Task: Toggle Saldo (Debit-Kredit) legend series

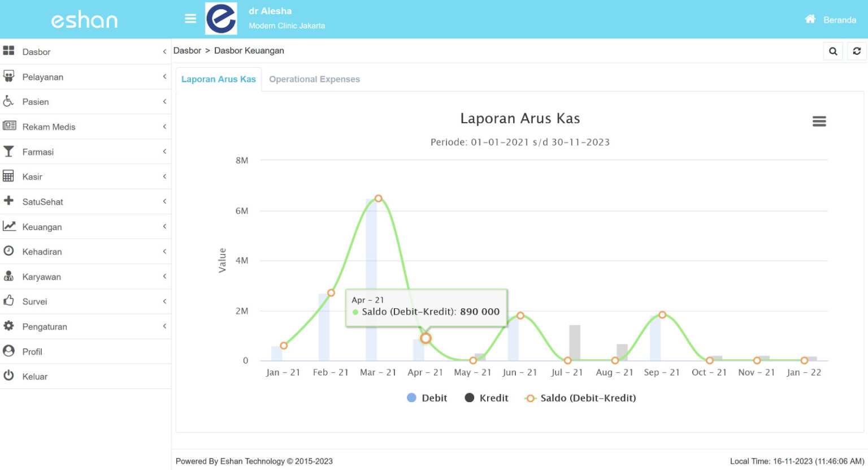Action: tap(580, 398)
